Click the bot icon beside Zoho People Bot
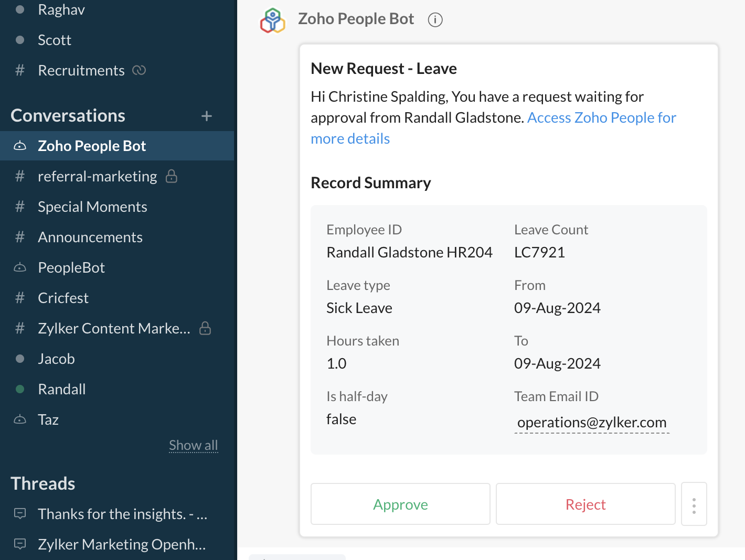This screenshot has width=745, height=560. tap(20, 146)
